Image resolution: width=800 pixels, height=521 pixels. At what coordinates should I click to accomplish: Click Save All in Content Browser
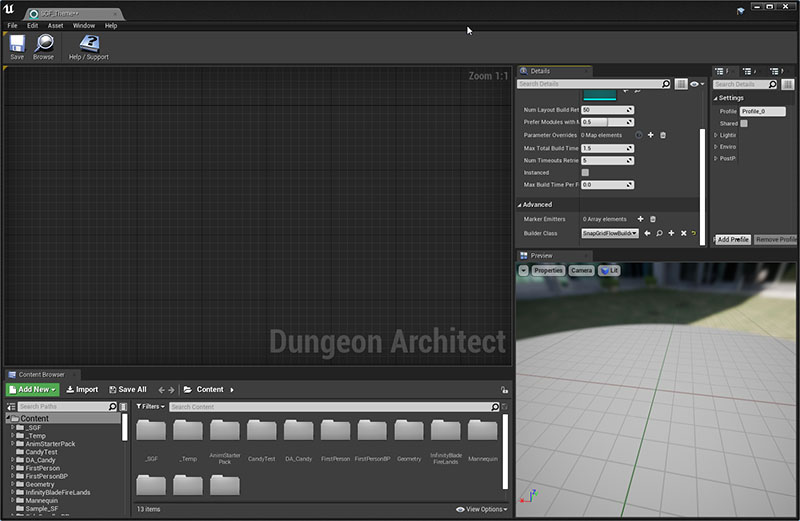click(x=128, y=390)
